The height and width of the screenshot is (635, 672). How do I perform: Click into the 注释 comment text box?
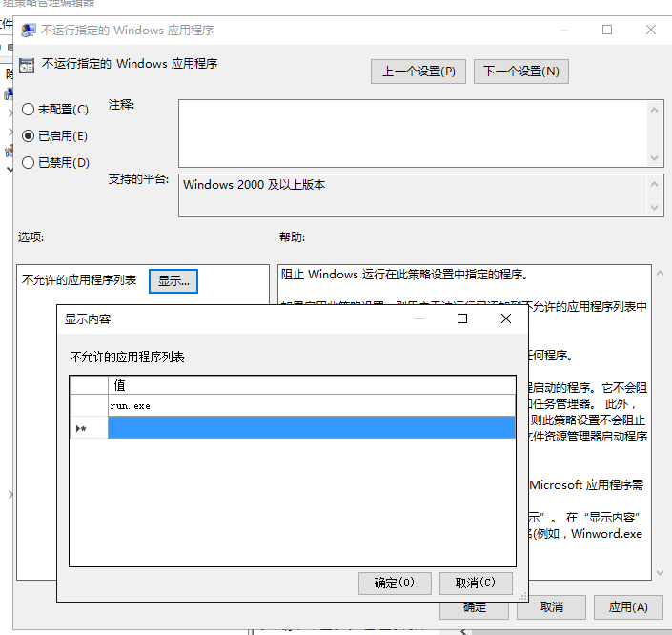point(414,133)
